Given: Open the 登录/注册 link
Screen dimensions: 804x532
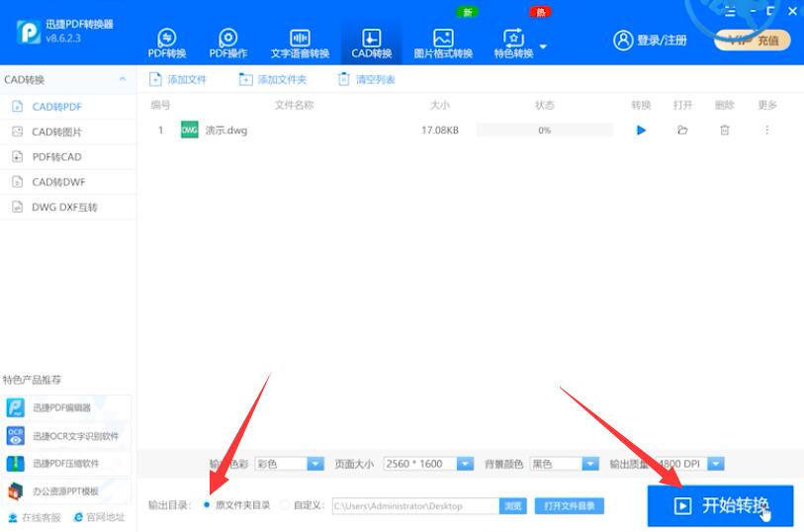Looking at the screenshot, I should [662, 41].
